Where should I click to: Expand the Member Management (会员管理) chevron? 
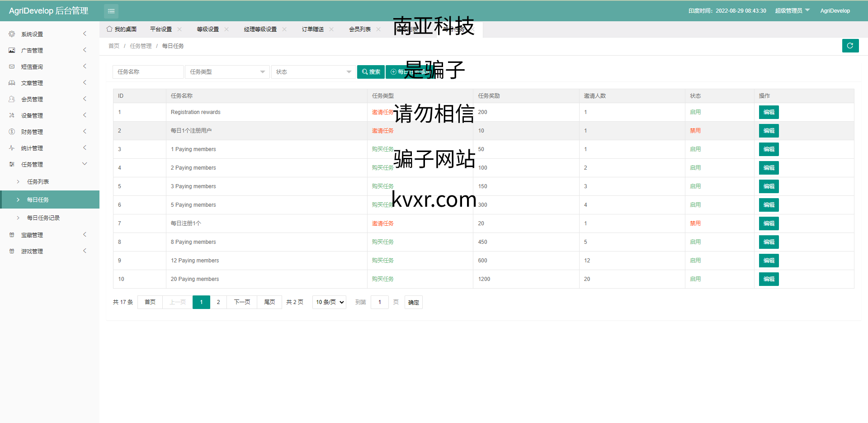coord(85,99)
